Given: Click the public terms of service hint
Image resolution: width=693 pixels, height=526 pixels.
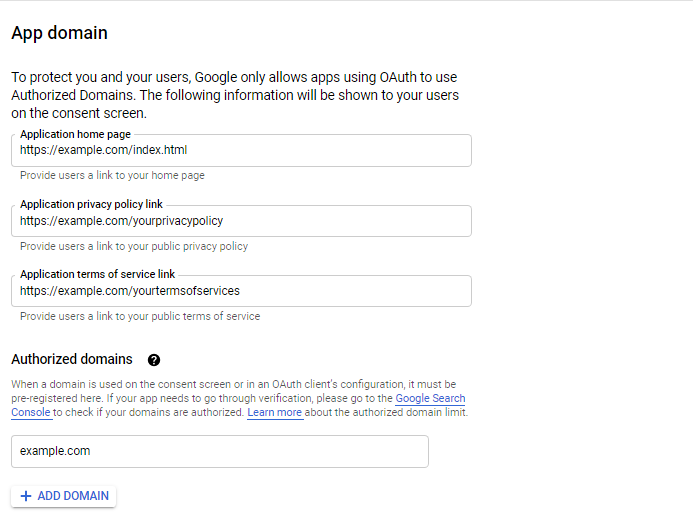Looking at the screenshot, I should coord(140,316).
